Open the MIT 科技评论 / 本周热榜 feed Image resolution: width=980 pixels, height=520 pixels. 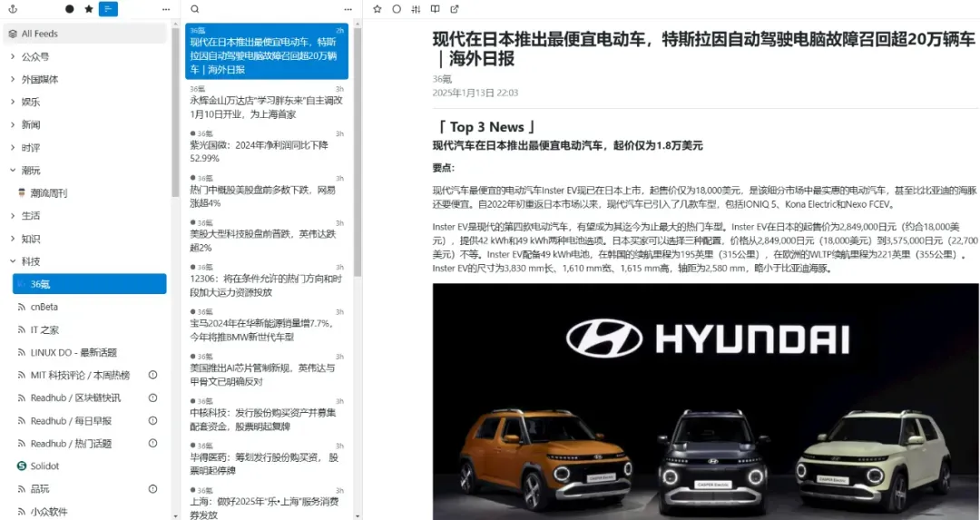[89, 375]
